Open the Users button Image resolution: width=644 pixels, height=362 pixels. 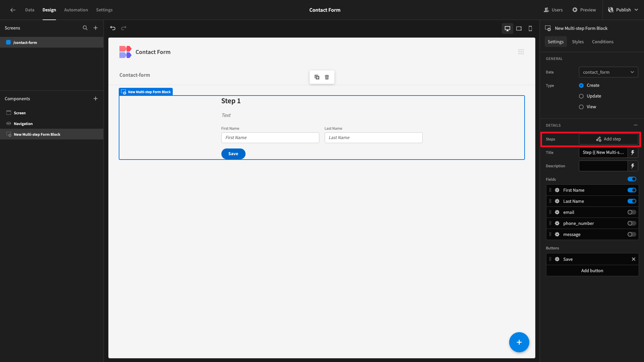[553, 10]
